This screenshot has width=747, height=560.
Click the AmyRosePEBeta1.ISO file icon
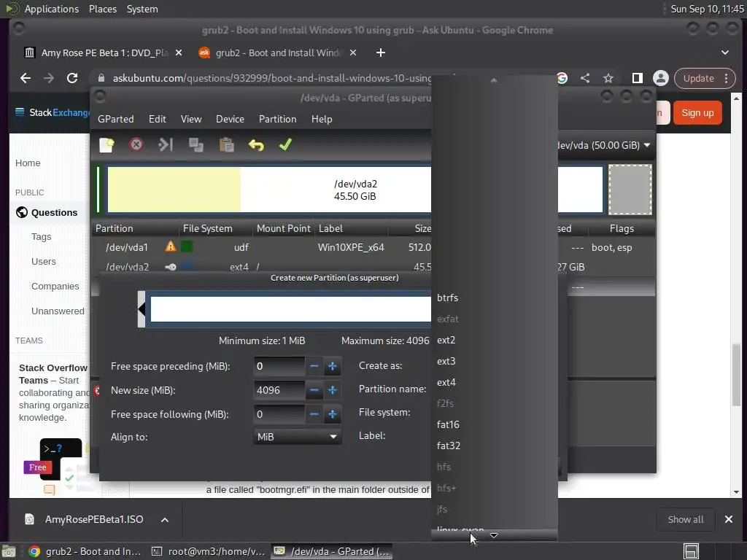(29, 519)
